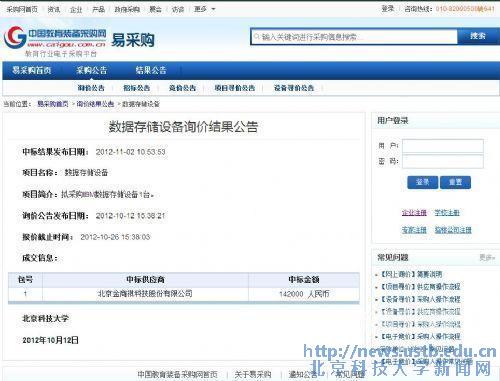Click the 中标供应商 column header
This screenshot has height=381, width=500.
(x=145, y=279)
